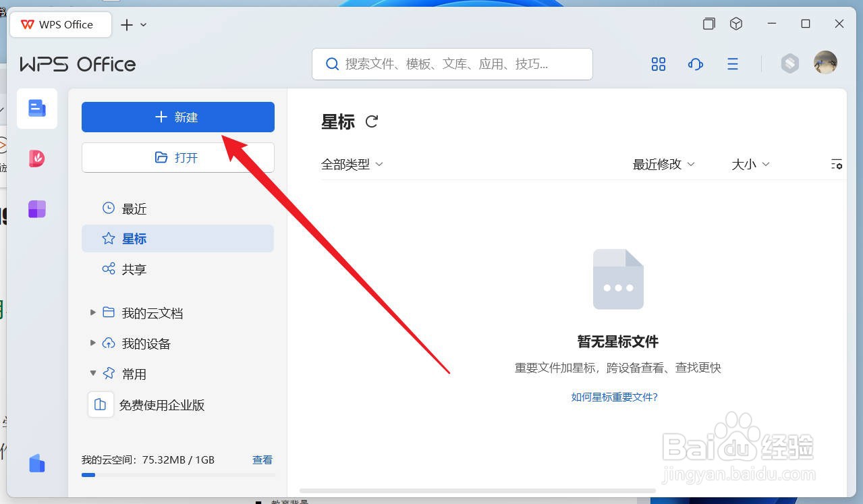Minimize the WPS window
Image resolution: width=863 pixels, height=504 pixels.
pos(772,24)
